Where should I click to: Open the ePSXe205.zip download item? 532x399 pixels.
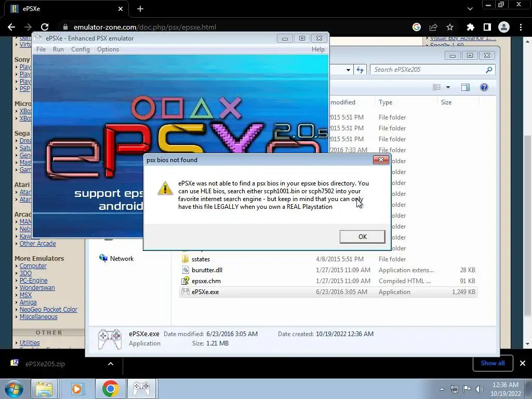45,364
